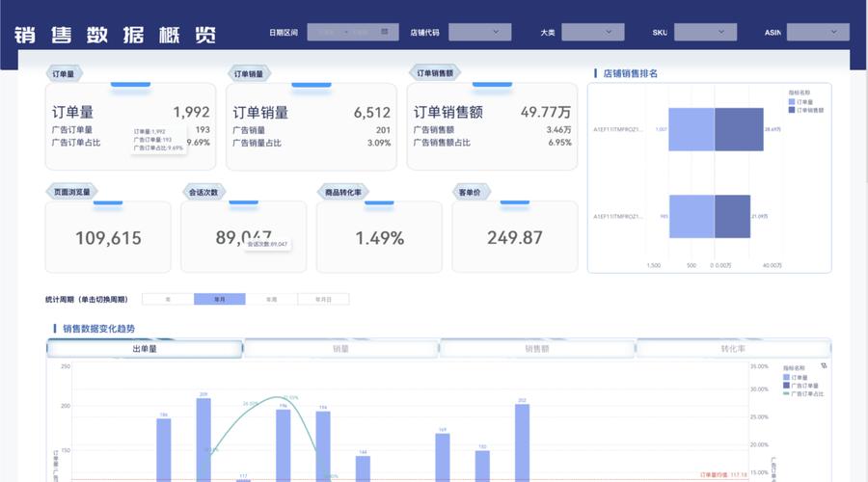The height and width of the screenshot is (482, 868).
Task: Select the highlighted 年月 period option
Action: (x=219, y=300)
